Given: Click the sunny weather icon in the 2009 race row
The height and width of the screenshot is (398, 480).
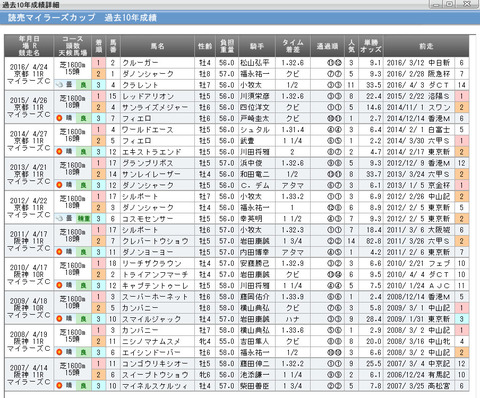Looking at the screenshot, I should click(60, 319).
